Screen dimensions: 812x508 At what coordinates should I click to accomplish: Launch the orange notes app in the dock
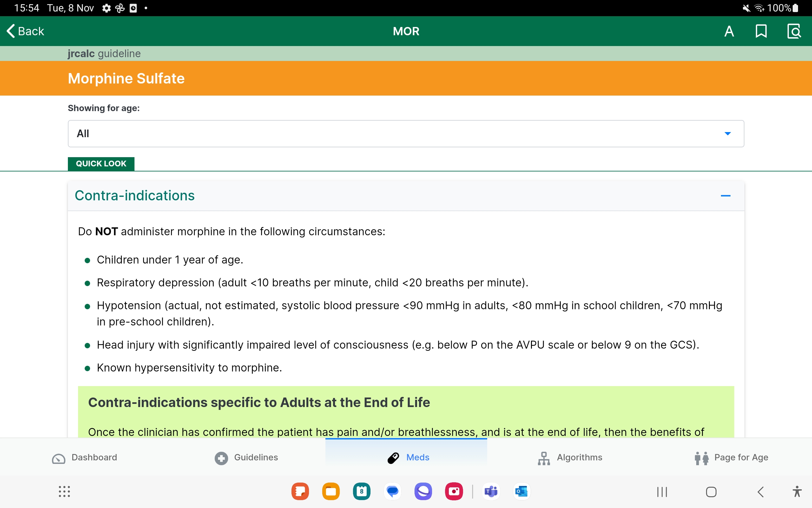coord(300,491)
